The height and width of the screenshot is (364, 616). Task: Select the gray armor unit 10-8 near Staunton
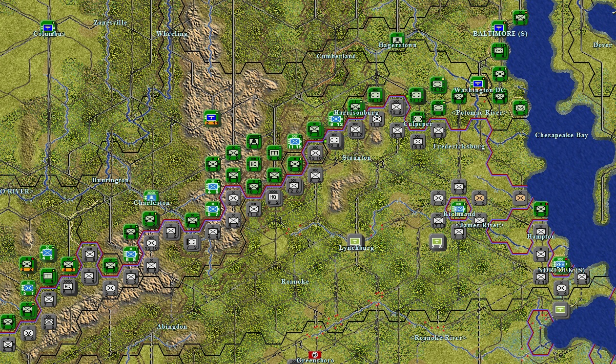tap(336, 140)
